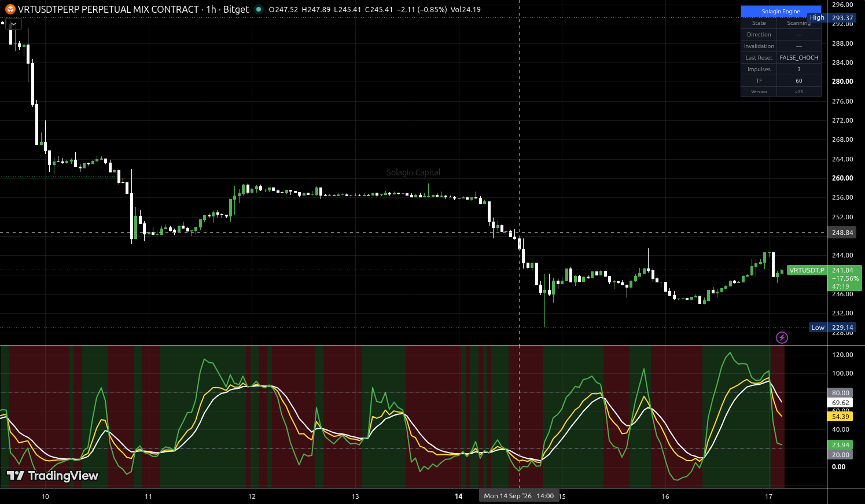Click the 280.00 price axis label

click(x=842, y=82)
